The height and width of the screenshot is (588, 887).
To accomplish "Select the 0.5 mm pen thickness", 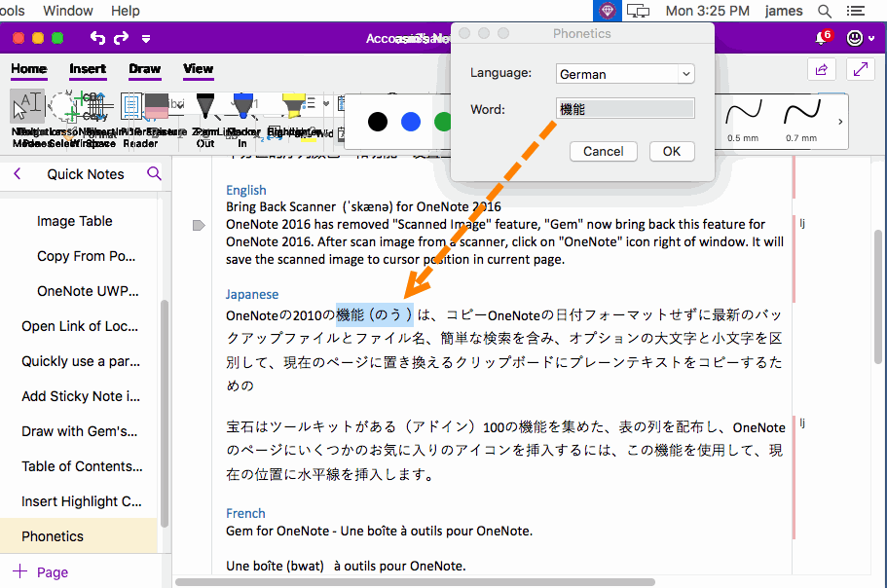I will (x=743, y=121).
